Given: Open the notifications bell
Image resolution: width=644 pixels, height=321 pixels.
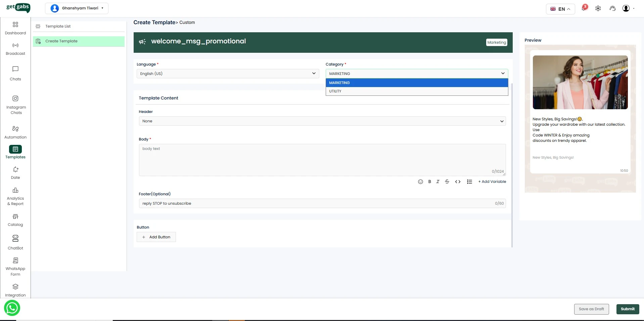Looking at the screenshot, I should coord(584,8).
